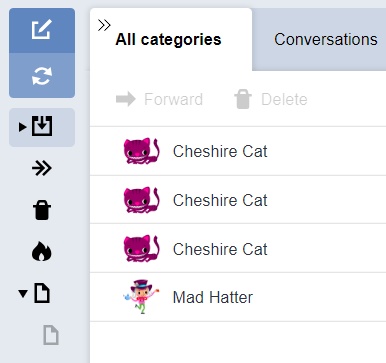The height and width of the screenshot is (363, 386).
Task: Open the Sent folder double-arrow icon
Action: 42,168
